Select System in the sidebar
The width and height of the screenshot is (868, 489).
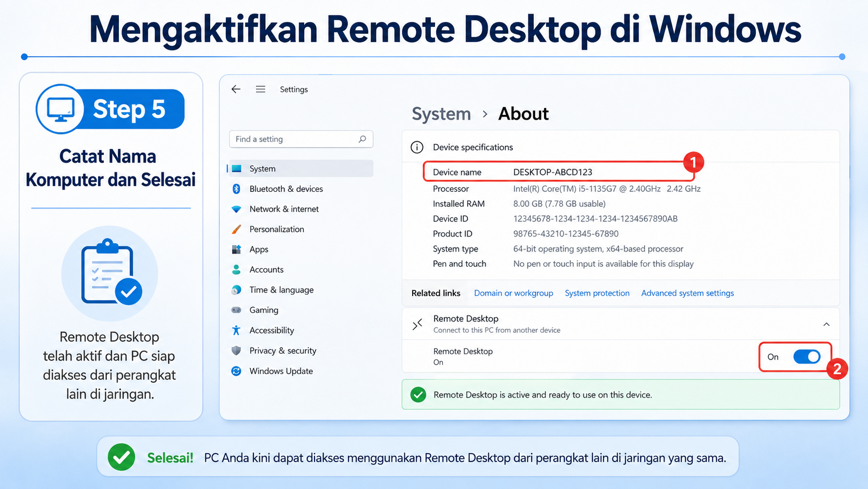[300, 168]
